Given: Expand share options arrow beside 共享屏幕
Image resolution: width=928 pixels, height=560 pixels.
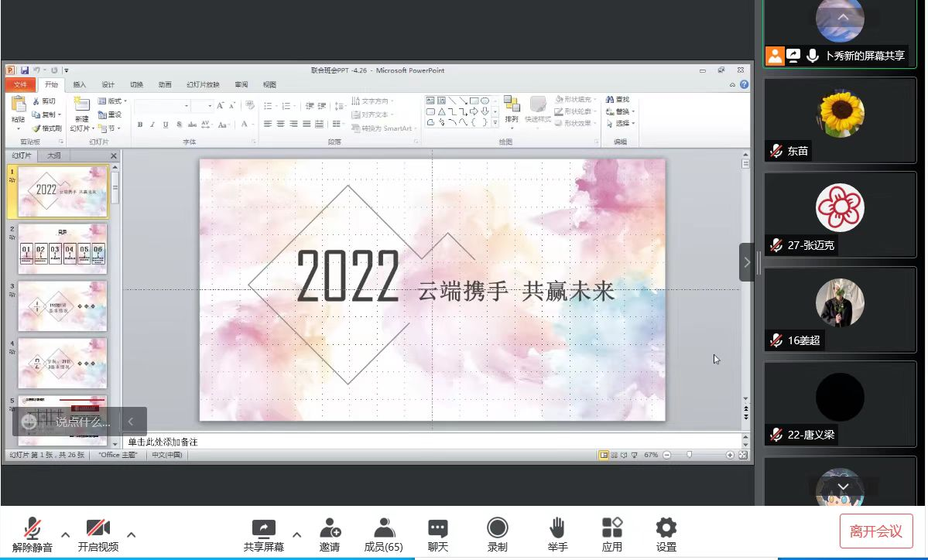Looking at the screenshot, I should 296,534.
